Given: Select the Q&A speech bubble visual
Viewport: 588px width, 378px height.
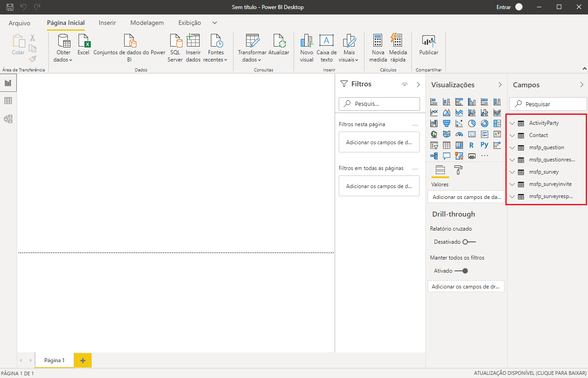Looking at the screenshot, I should [447, 156].
